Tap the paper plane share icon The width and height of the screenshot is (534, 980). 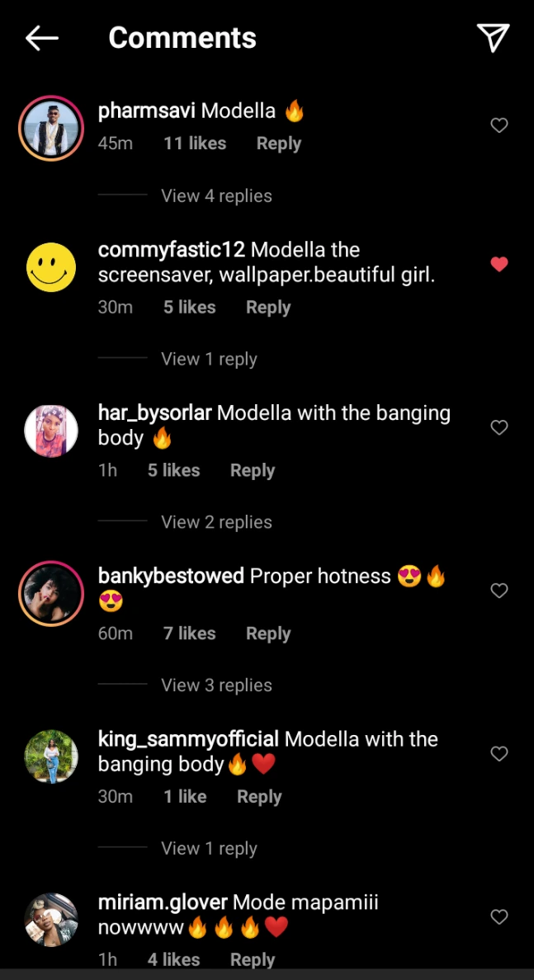click(494, 37)
